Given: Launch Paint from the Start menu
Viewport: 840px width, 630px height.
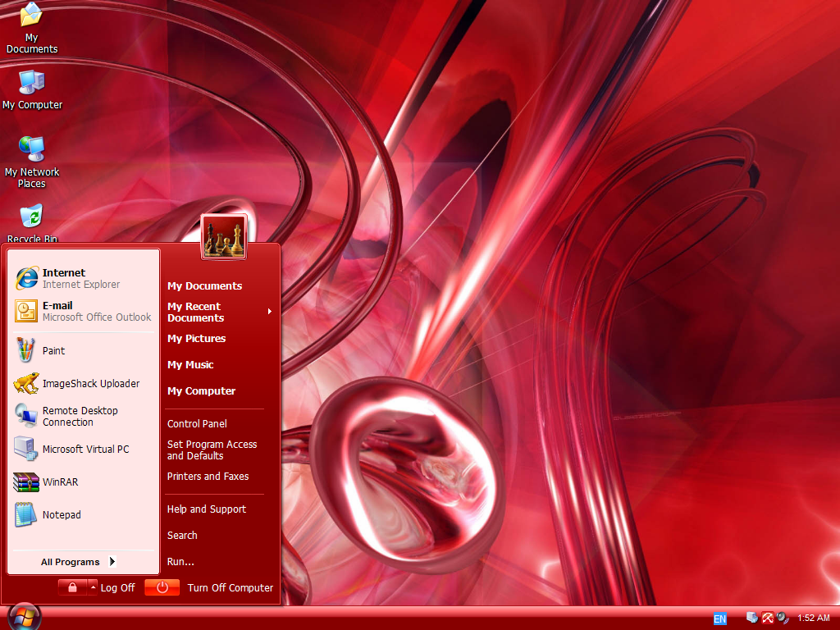Looking at the screenshot, I should tap(53, 350).
